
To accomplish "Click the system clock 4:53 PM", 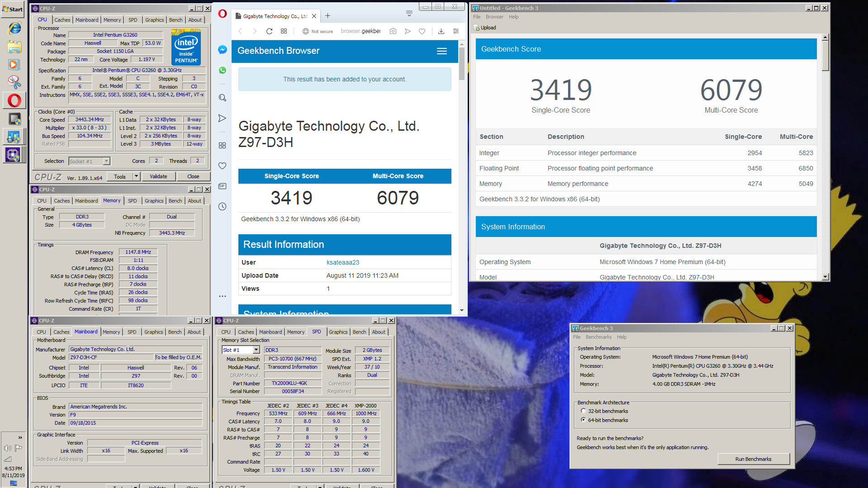I will [13, 469].
